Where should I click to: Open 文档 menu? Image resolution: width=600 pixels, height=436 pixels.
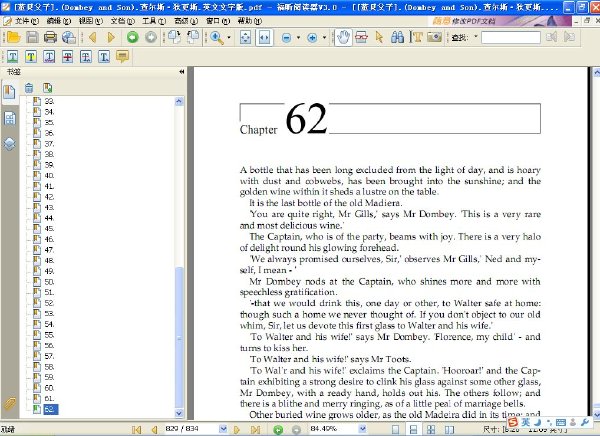pyautogui.click(x=122, y=21)
